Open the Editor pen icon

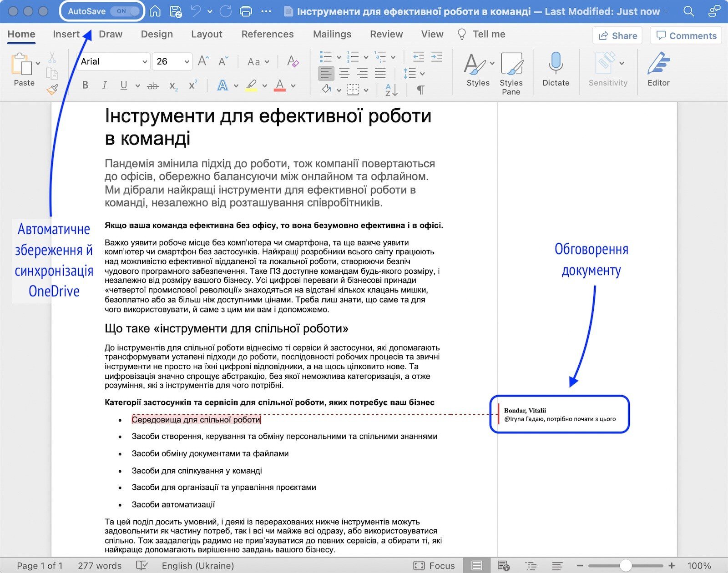(x=658, y=63)
